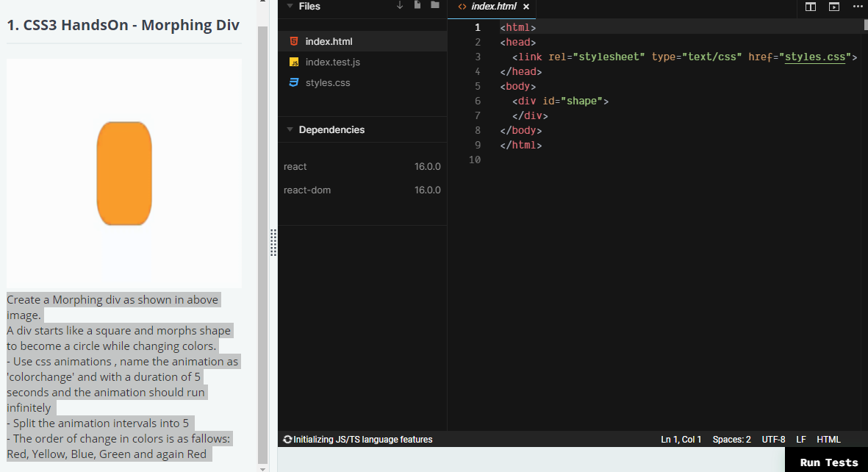
Task: Split the editor using the split-view icon
Action: tap(809, 7)
